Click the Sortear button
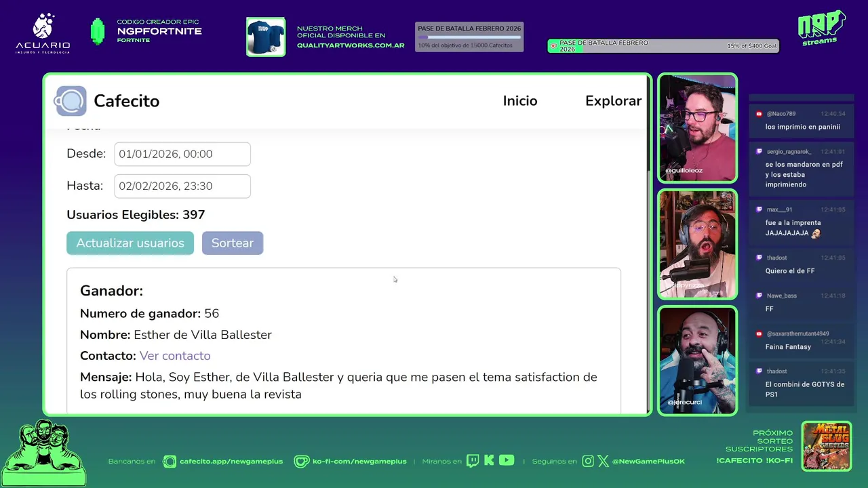868x488 pixels. coord(233,243)
